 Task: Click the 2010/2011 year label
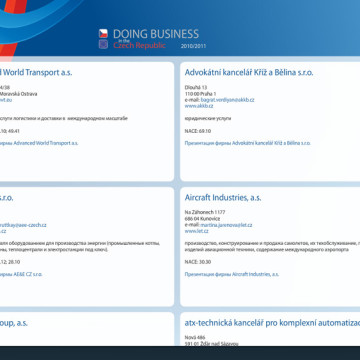193,46
